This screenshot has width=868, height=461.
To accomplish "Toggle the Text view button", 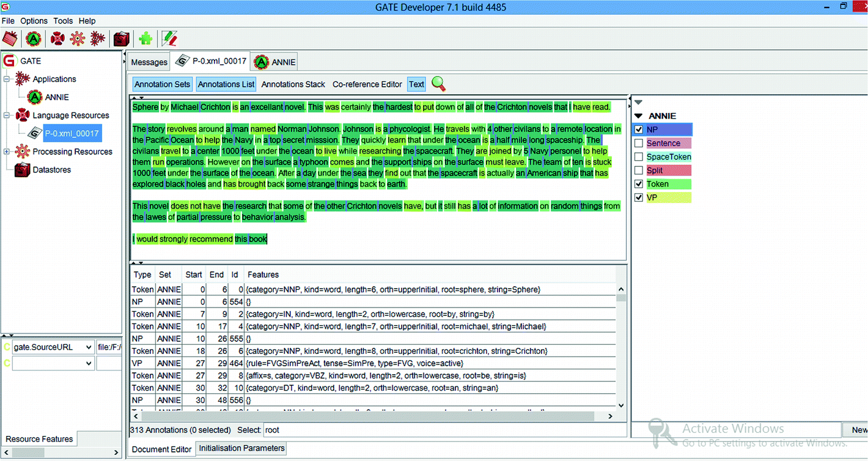I will click(x=416, y=84).
